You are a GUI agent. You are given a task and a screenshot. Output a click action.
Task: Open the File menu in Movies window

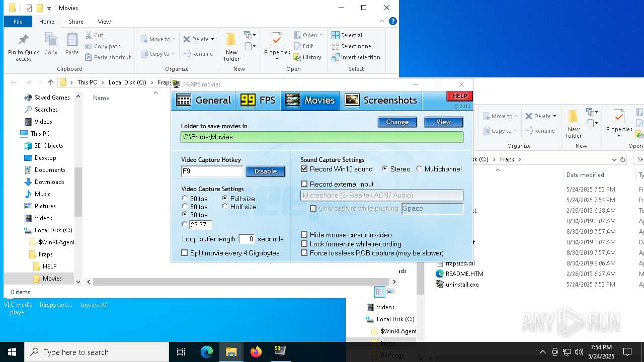click(18, 22)
